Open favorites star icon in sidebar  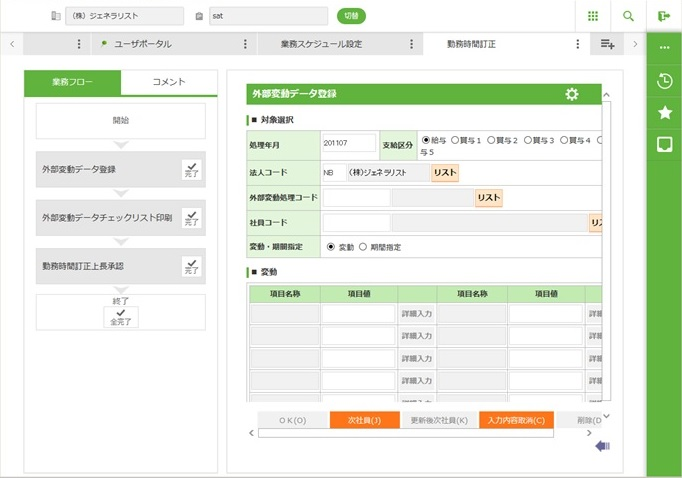(664, 113)
